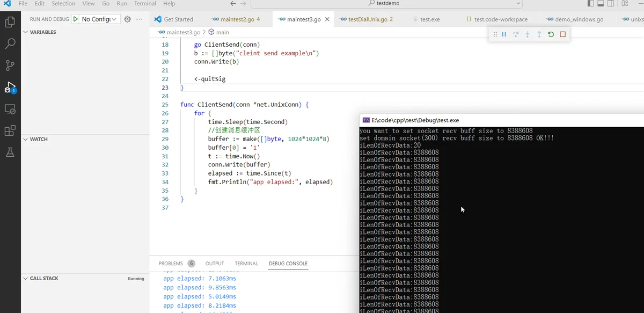
Task: Switch to the PROBLEMS panel tab
Action: [171, 264]
